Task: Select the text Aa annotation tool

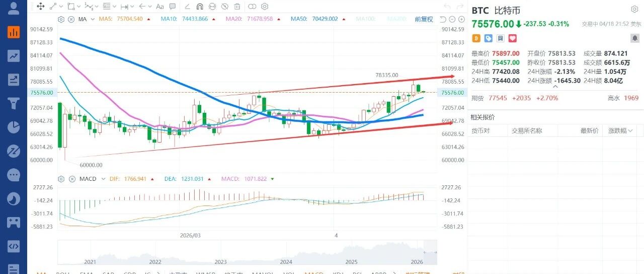Action: 160,7
